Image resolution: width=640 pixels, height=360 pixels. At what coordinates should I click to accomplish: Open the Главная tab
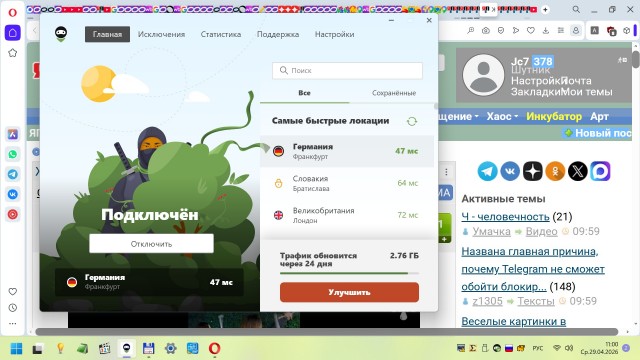click(107, 34)
